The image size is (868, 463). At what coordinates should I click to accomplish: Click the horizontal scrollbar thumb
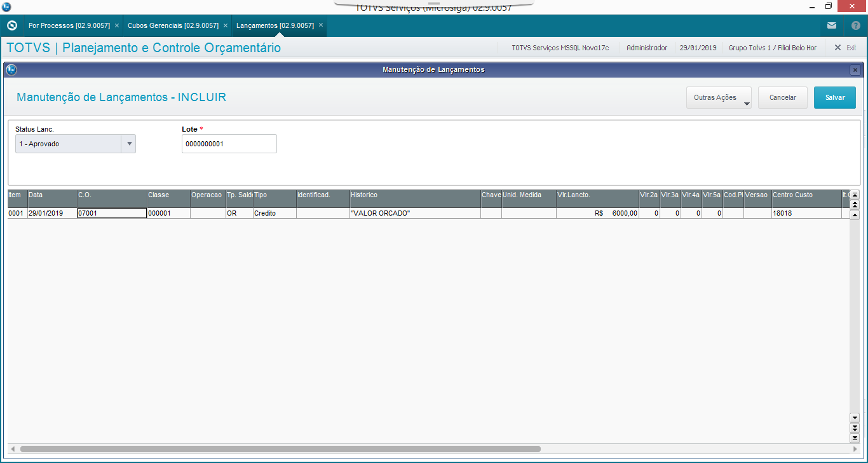(x=280, y=448)
